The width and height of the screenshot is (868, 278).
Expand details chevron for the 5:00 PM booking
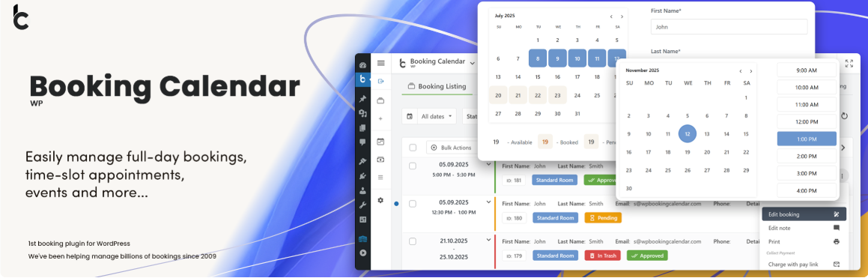tap(488, 164)
